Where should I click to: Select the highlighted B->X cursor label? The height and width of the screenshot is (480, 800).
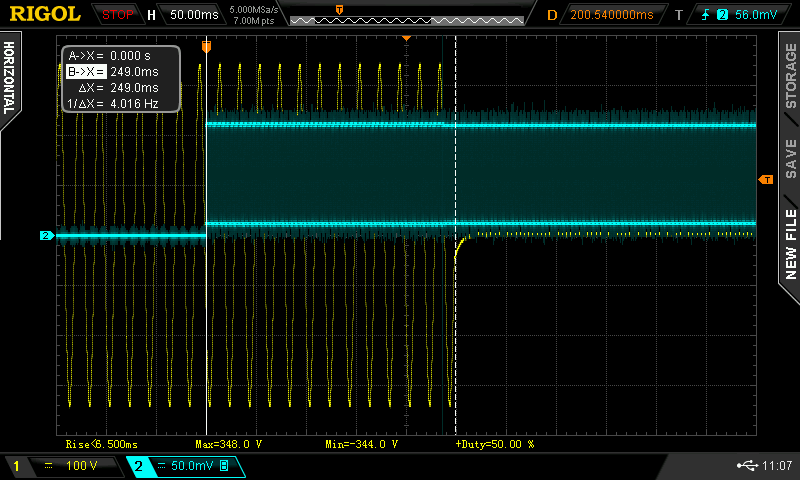tap(86, 72)
